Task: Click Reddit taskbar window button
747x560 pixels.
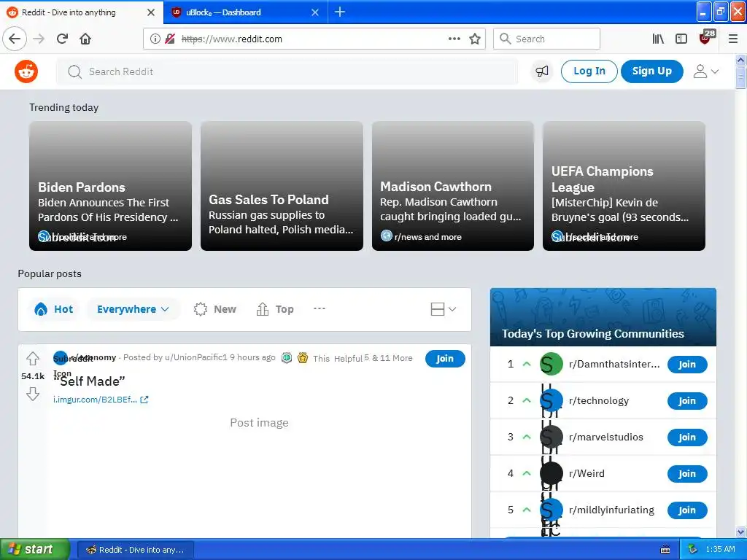Action: [x=136, y=550]
